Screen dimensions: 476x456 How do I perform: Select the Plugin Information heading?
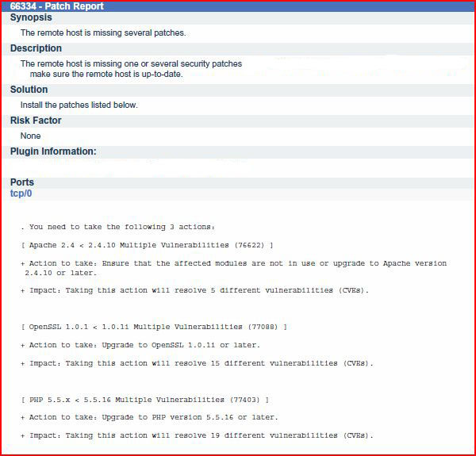click(x=53, y=151)
